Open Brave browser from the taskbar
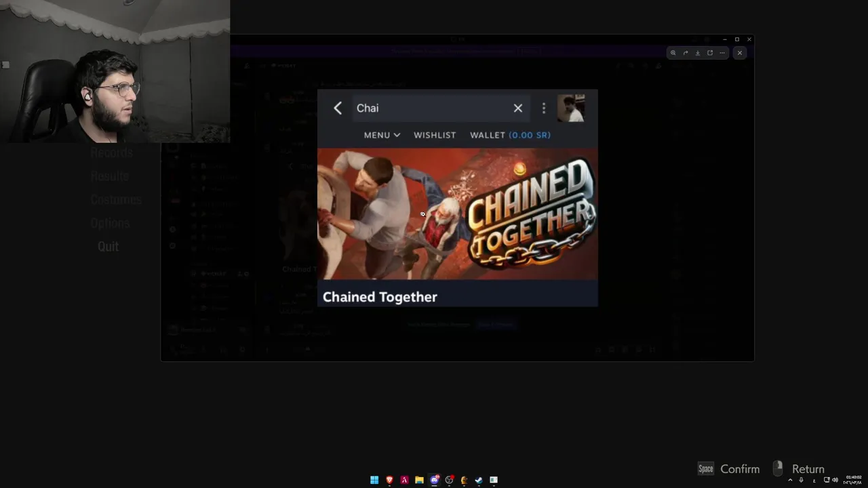The height and width of the screenshot is (488, 868). [389, 480]
